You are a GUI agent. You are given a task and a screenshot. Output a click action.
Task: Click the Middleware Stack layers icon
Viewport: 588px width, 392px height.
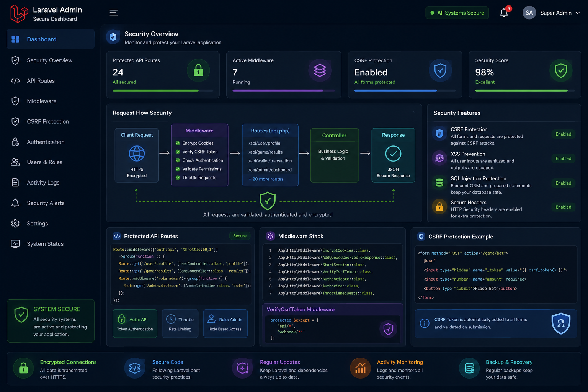[x=271, y=236]
